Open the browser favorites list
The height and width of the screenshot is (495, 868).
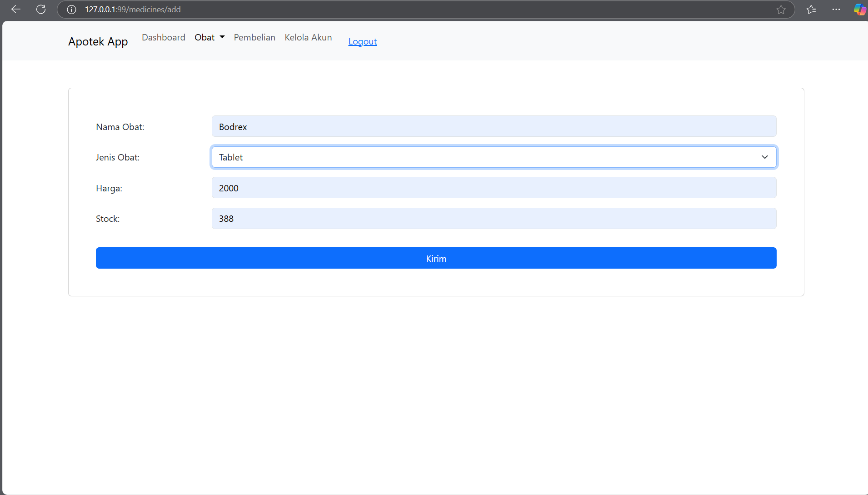[x=811, y=10]
